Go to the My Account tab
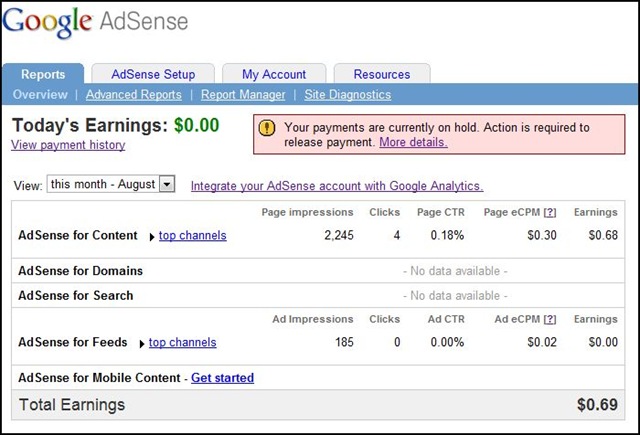 274,74
